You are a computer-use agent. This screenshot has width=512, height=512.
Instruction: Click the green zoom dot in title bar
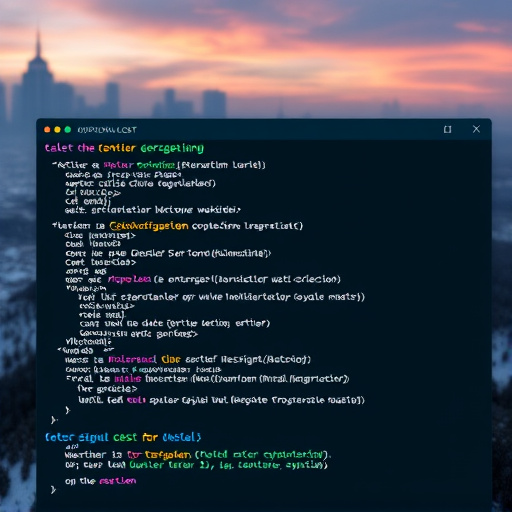pyautogui.click(x=68, y=130)
